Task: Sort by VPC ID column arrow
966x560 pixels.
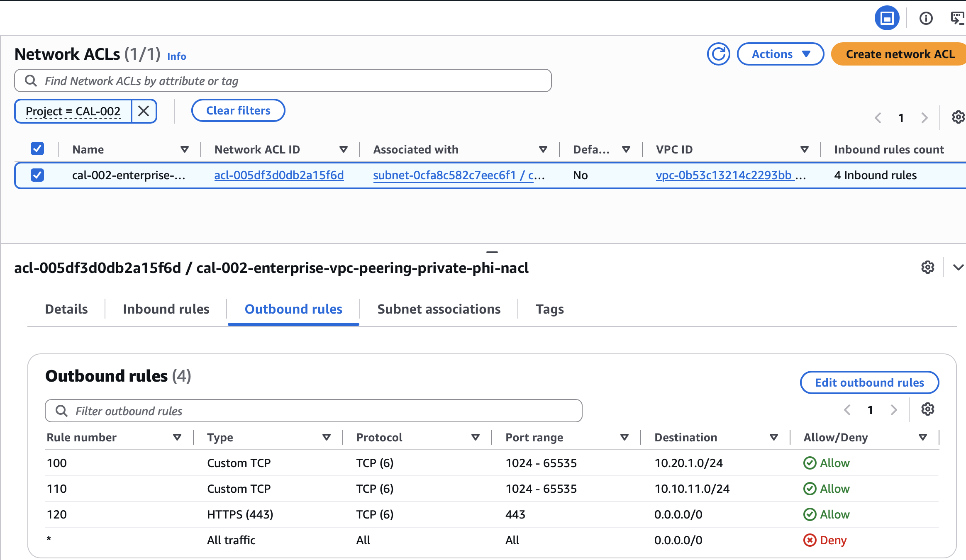Action: tap(804, 149)
